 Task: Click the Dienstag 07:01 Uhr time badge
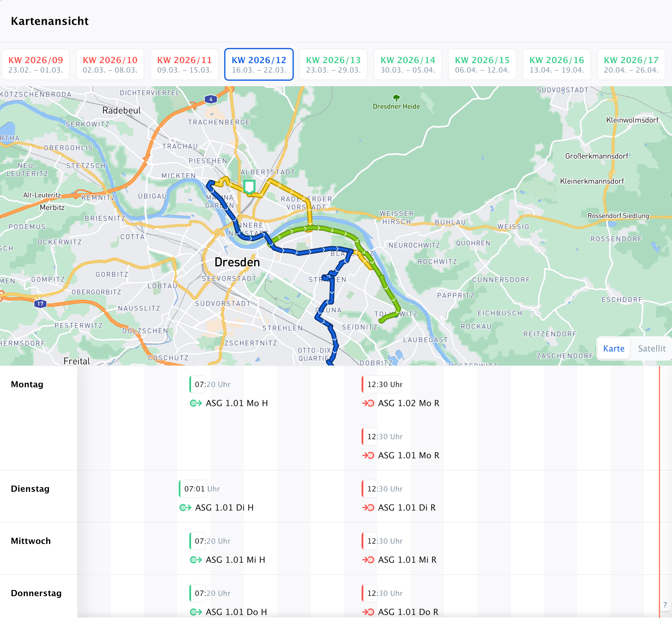(x=194, y=489)
